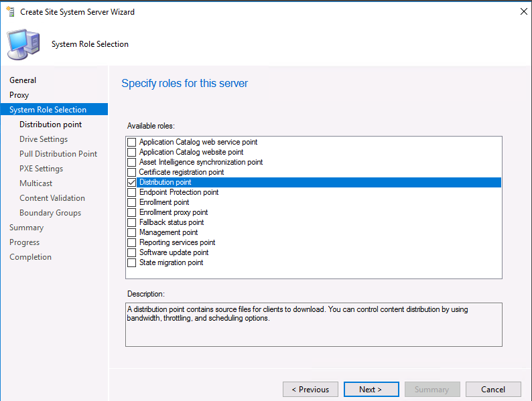The width and height of the screenshot is (532, 401).
Task: Click the Endpoint Protection point label
Action: click(x=179, y=192)
